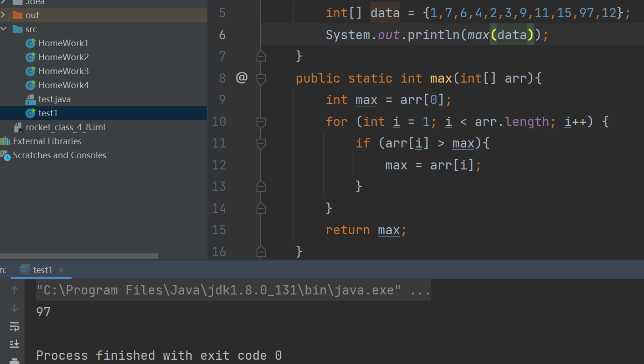This screenshot has height=364, width=644.
Task: Click line number 6 in gutter
Action: pyautogui.click(x=222, y=35)
